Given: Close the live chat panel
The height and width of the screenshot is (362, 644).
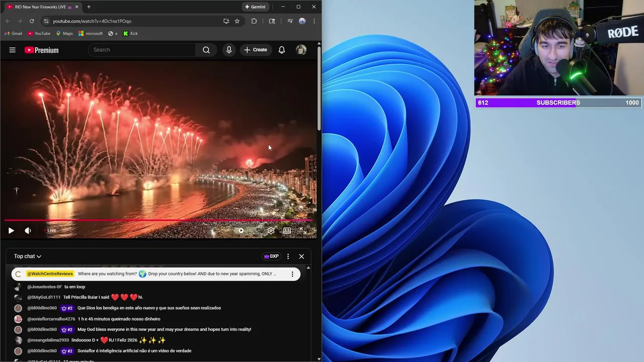Looking at the screenshot, I should [301, 256].
